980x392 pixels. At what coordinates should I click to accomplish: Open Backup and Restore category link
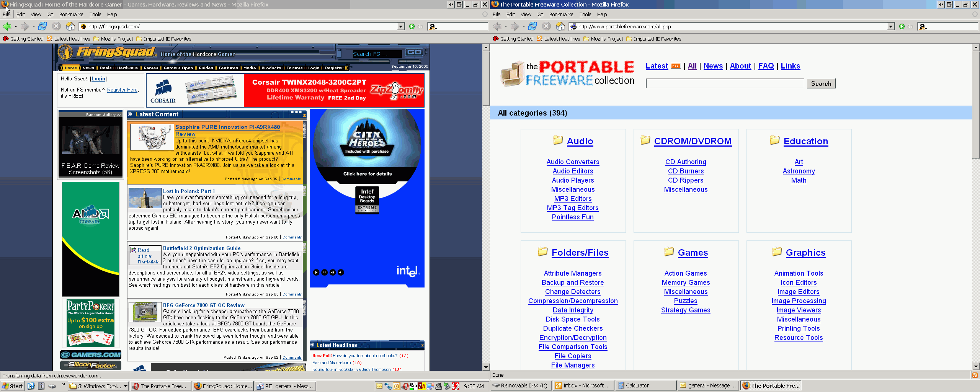[x=573, y=283]
